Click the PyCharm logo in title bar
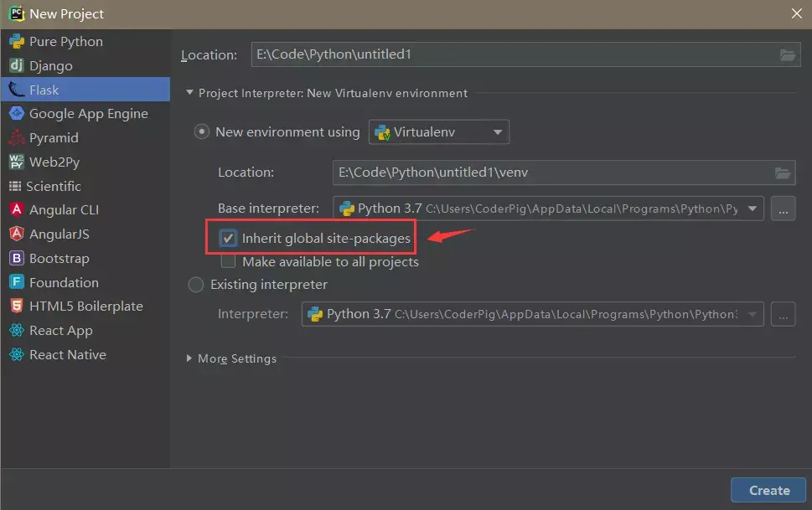The image size is (812, 510). coord(17,13)
